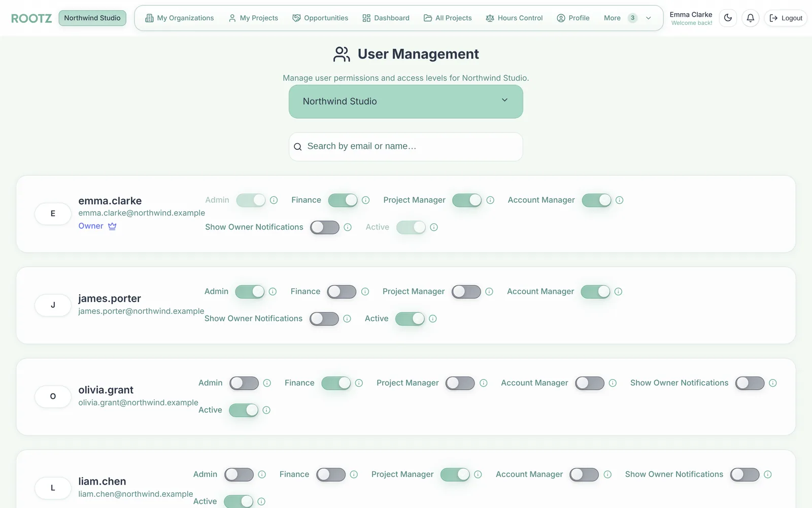Viewport: 812px width, 508px height.
Task: Disable Project Manager toggle for liam.chen
Action: [455, 474]
